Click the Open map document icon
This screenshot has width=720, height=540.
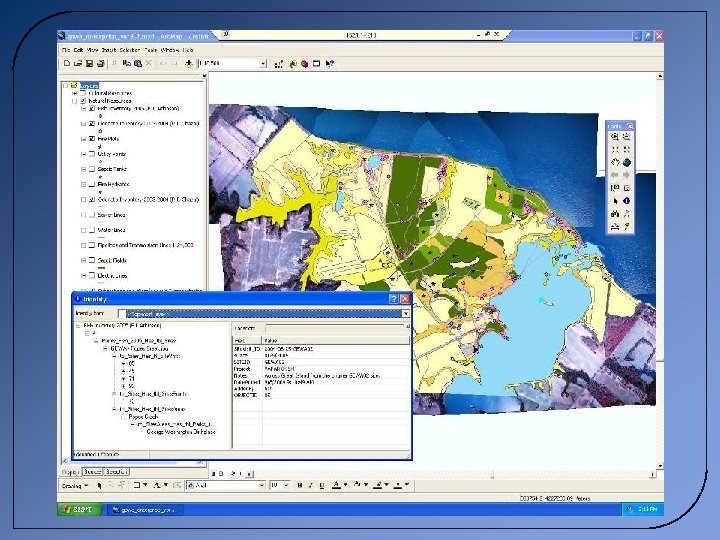pos(78,64)
